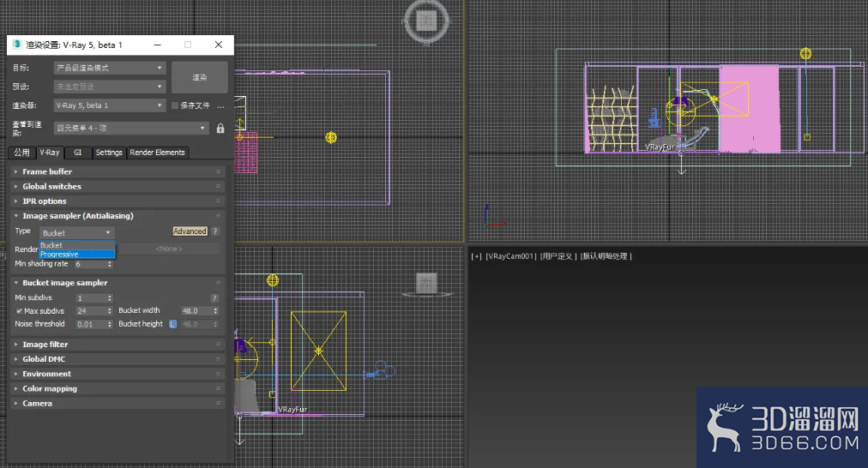Switch to the Settings tab
The width and height of the screenshot is (868, 468).
pyautogui.click(x=109, y=152)
